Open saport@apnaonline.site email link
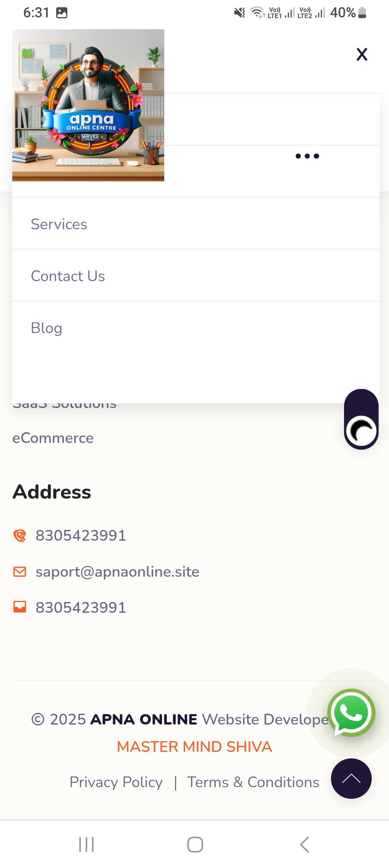Viewport: 389px width, 868px height. pyautogui.click(x=117, y=572)
